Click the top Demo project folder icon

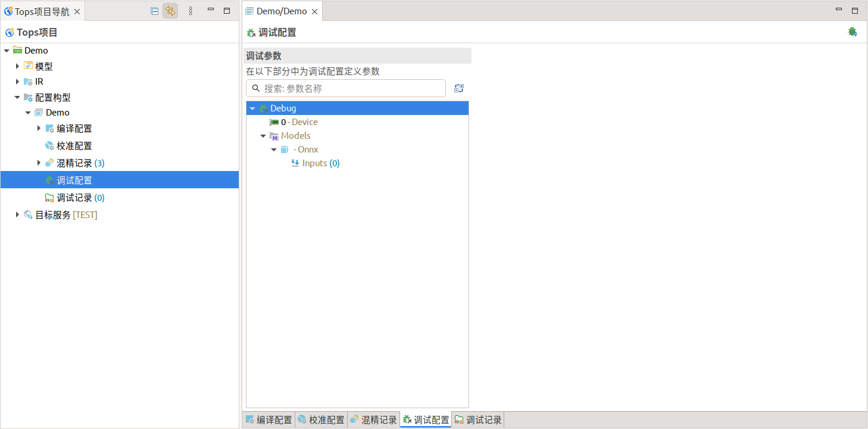(17, 50)
